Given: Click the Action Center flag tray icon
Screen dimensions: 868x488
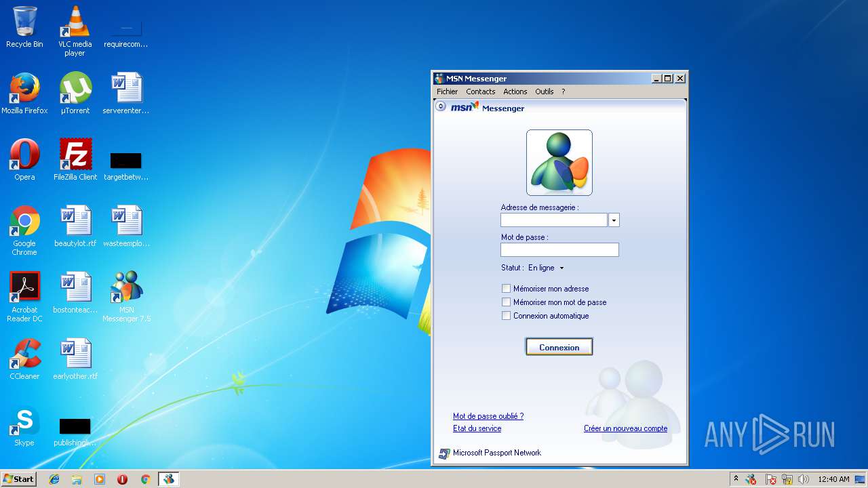Looking at the screenshot, I should pyautogui.click(x=770, y=479).
